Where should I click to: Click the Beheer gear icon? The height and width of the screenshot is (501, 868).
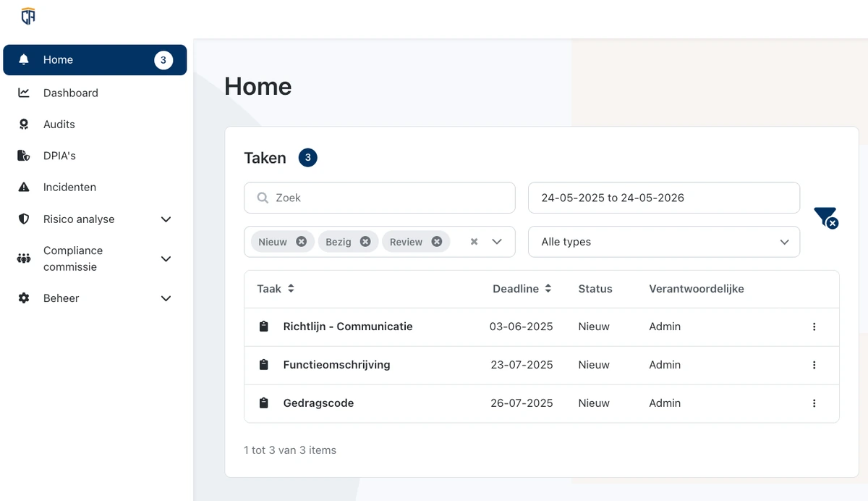coord(24,298)
